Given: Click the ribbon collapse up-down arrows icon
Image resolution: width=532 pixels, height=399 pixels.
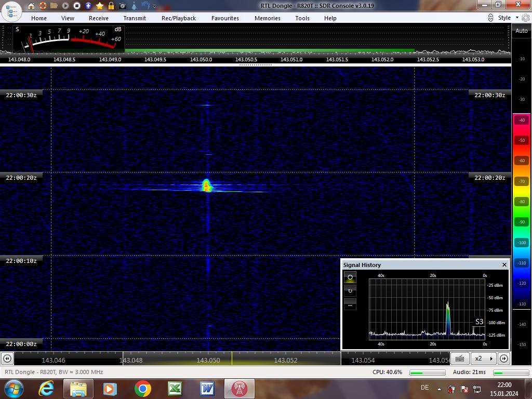Looking at the screenshot, I should pos(490,18).
